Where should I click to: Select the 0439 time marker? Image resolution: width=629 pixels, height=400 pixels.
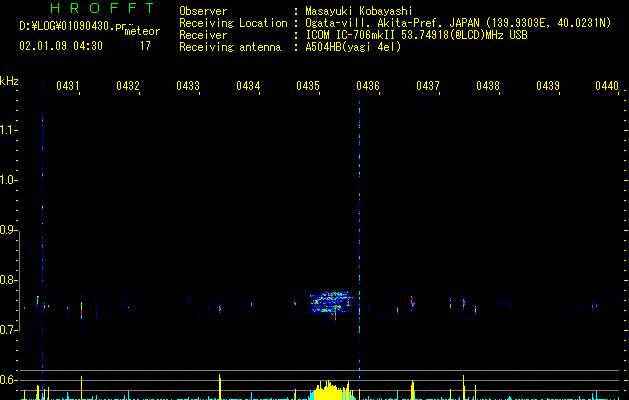548,86
